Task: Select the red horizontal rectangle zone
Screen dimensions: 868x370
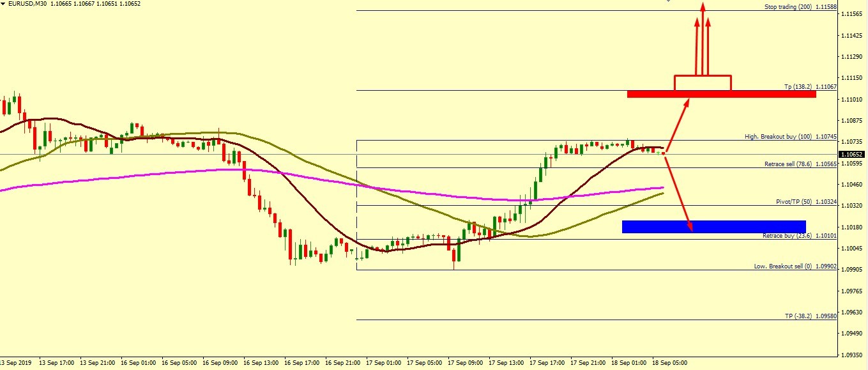Action: [x=721, y=95]
